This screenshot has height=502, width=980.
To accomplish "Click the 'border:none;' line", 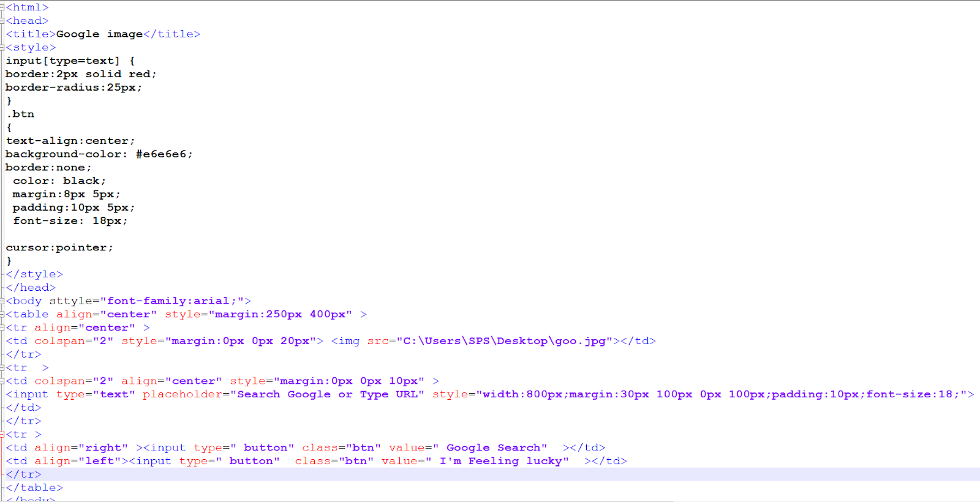I will coord(48,168).
